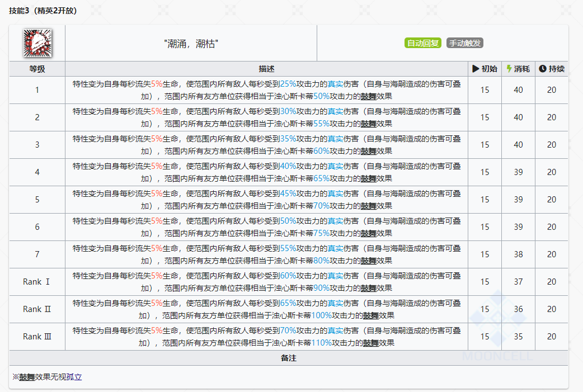Viewport: 583px width, 392px height.
Task: Click the skill name "潮涌，潮枯"
Action: pyautogui.click(x=191, y=44)
